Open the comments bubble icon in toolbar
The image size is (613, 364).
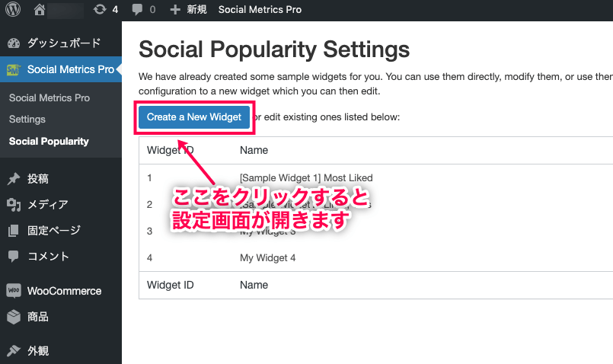pyautogui.click(x=137, y=10)
